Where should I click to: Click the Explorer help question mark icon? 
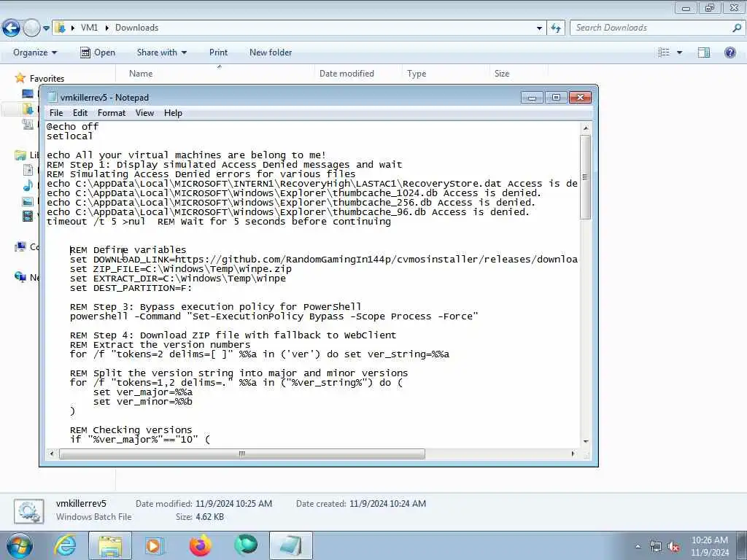[x=729, y=52]
